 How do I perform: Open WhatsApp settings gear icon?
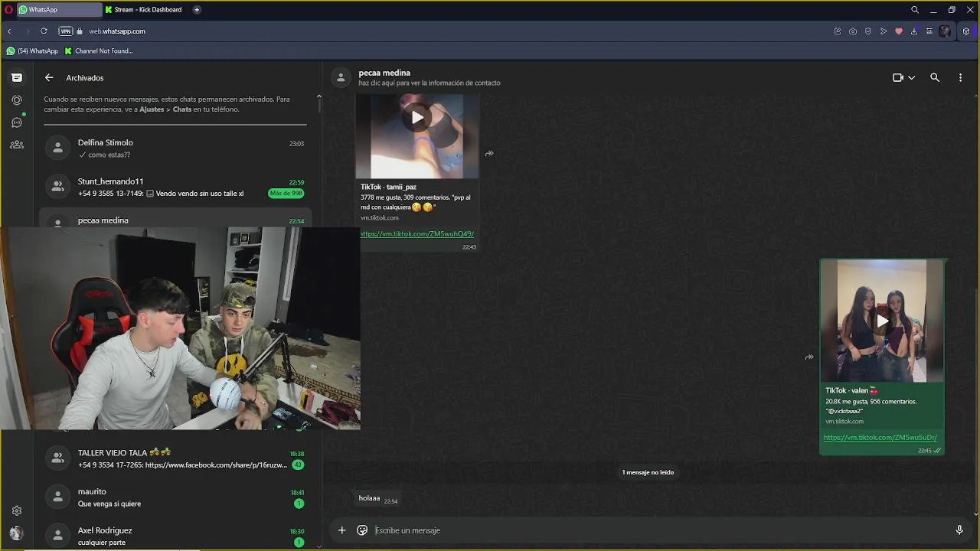(17, 510)
